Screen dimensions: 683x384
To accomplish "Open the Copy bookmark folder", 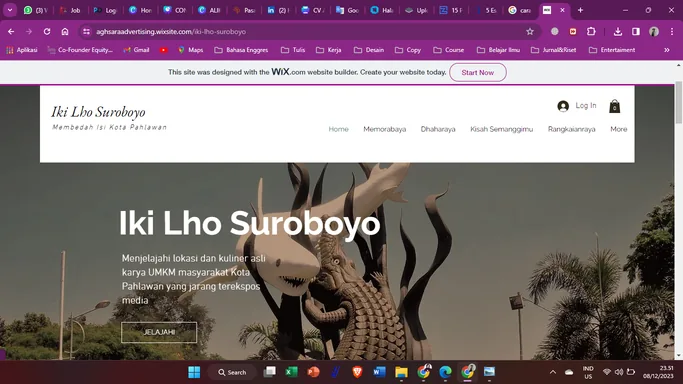I will (408, 50).
